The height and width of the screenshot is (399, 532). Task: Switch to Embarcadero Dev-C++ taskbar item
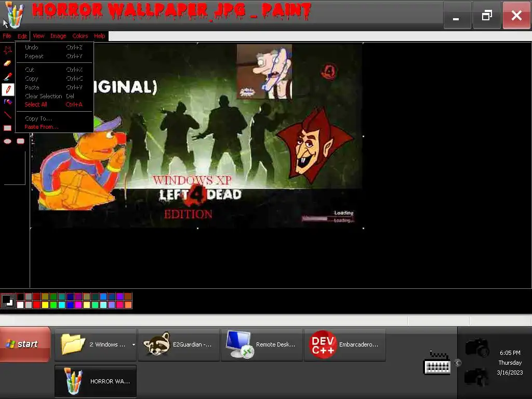[345, 345]
